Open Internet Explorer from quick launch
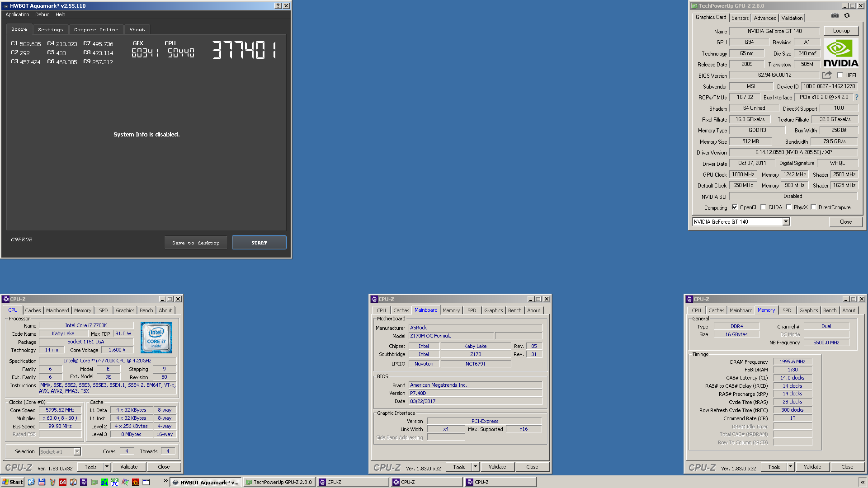This screenshot has width=868, height=488. coord(31,482)
